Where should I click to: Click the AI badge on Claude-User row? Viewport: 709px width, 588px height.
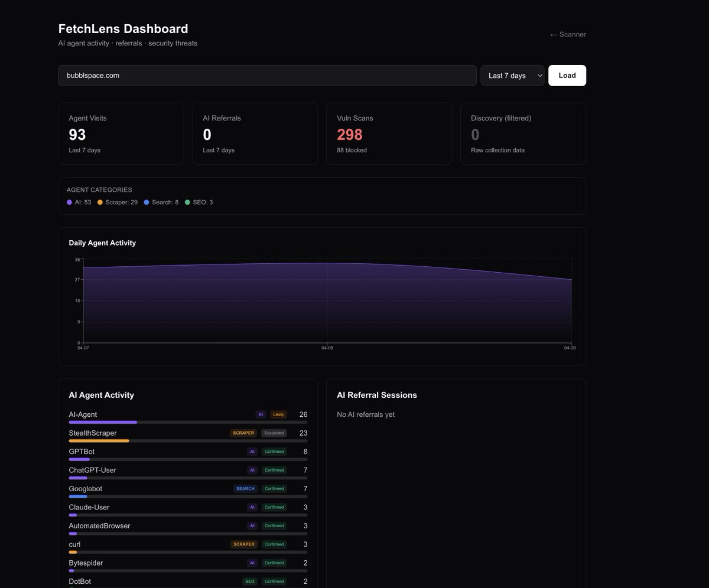point(252,507)
